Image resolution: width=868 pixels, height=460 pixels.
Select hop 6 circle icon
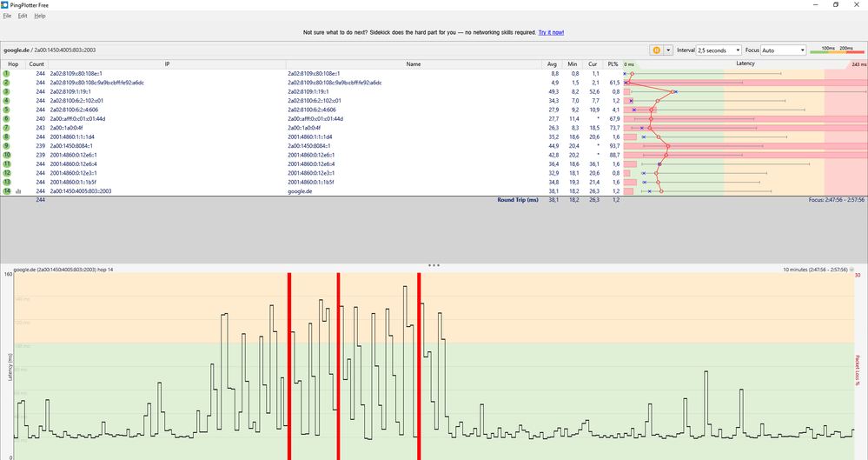(7, 118)
